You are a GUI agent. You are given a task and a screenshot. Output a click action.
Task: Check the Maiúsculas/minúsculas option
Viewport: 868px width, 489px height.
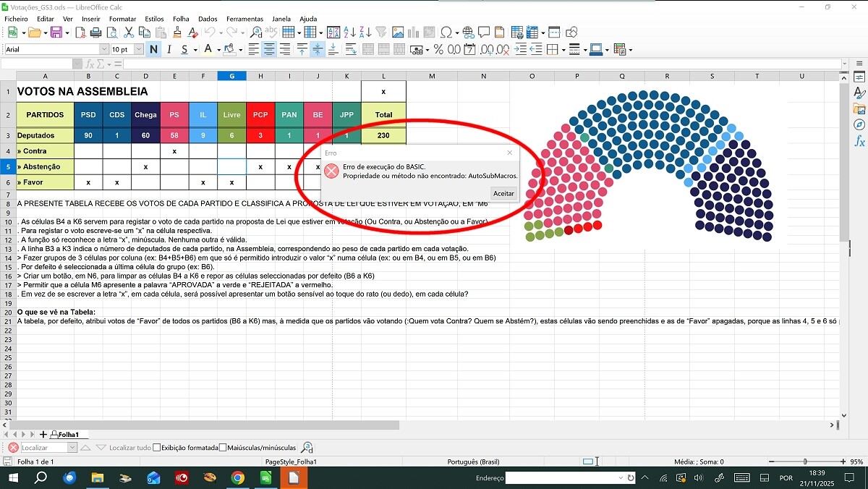[x=223, y=448]
